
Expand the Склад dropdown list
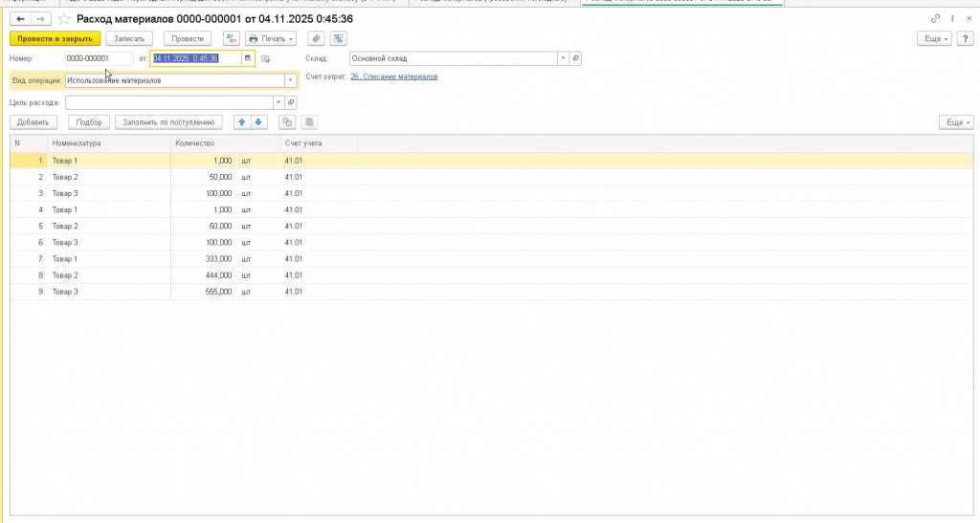point(563,58)
